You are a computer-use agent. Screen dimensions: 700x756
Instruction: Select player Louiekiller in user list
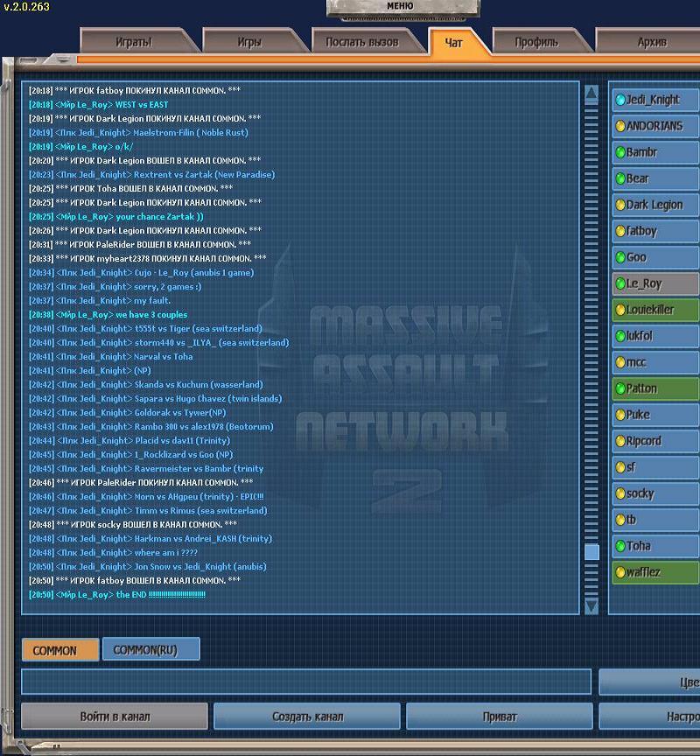tap(655, 310)
